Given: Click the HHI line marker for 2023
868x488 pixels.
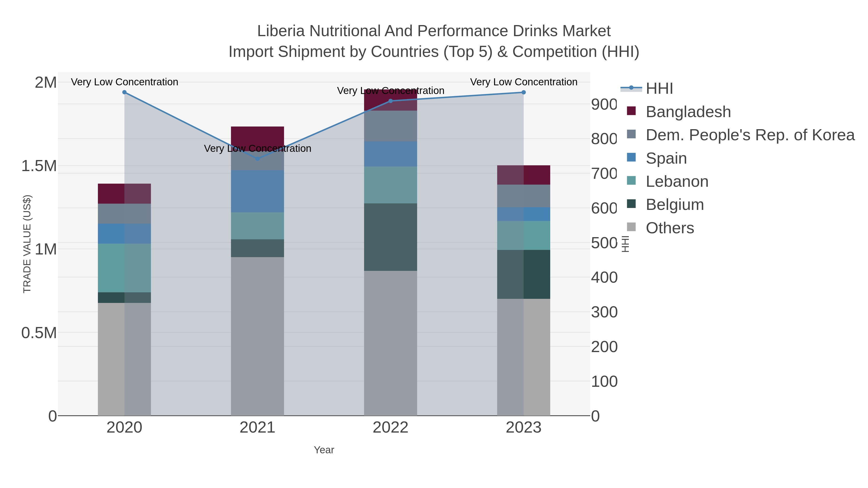Looking at the screenshot, I should point(524,92).
